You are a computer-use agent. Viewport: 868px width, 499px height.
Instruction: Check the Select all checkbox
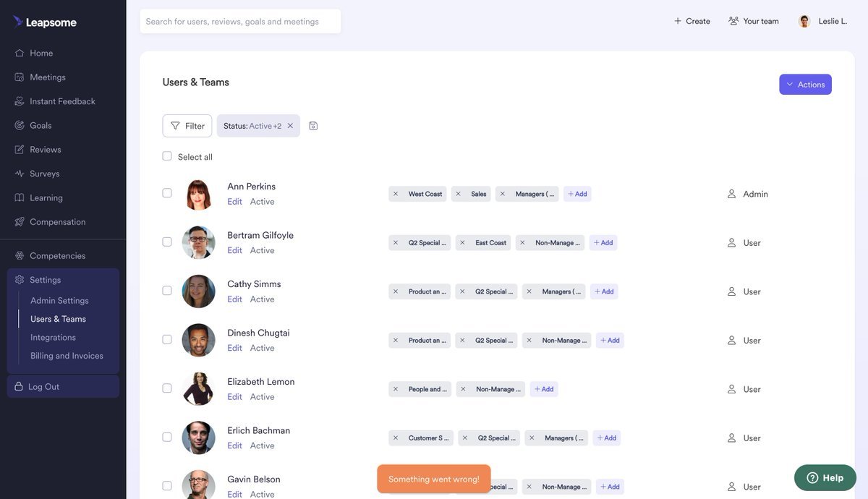pos(167,156)
